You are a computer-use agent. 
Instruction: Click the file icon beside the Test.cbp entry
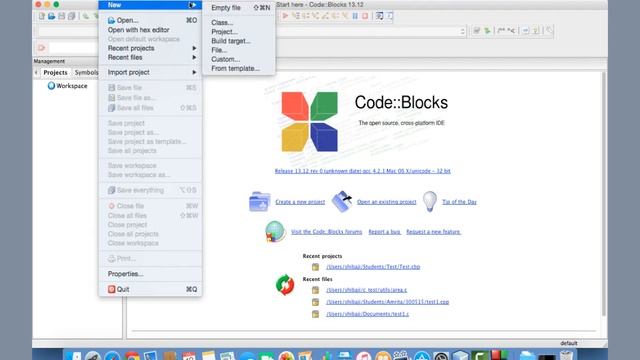(315, 267)
